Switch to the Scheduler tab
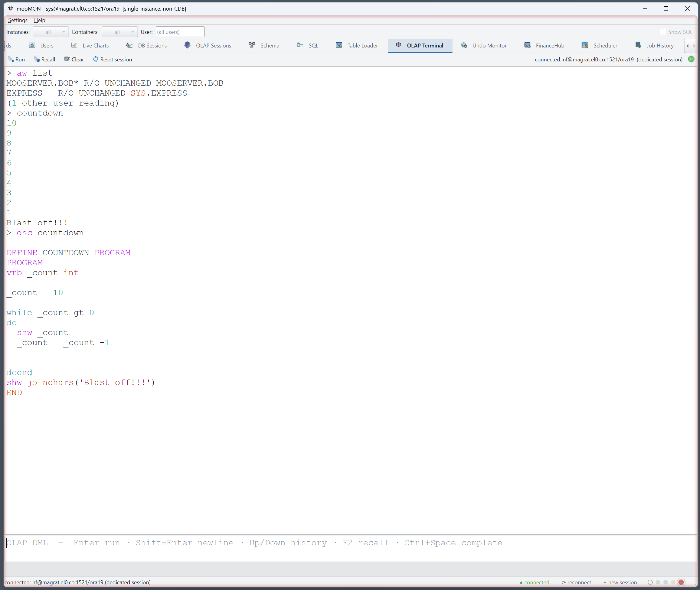 pyautogui.click(x=600, y=45)
